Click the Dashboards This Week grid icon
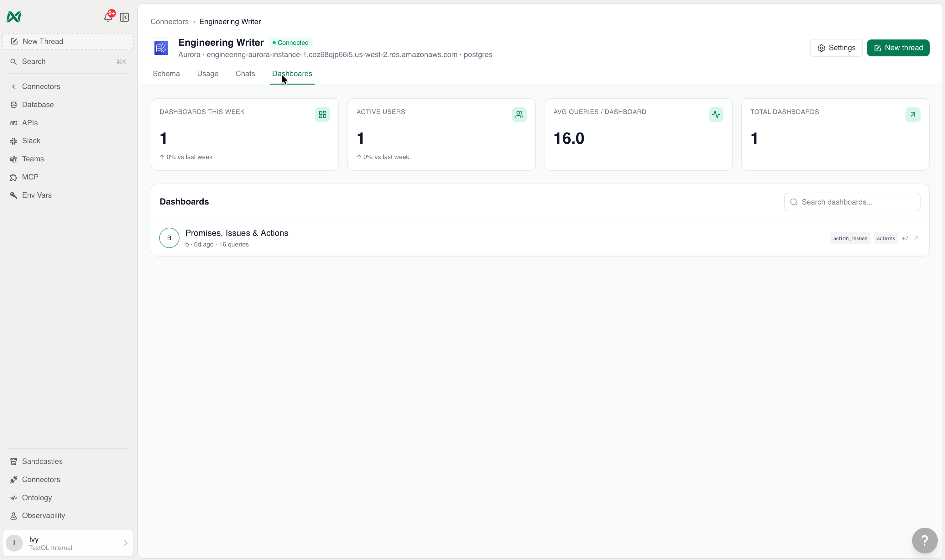The width and height of the screenshot is (945, 560). pos(322,115)
